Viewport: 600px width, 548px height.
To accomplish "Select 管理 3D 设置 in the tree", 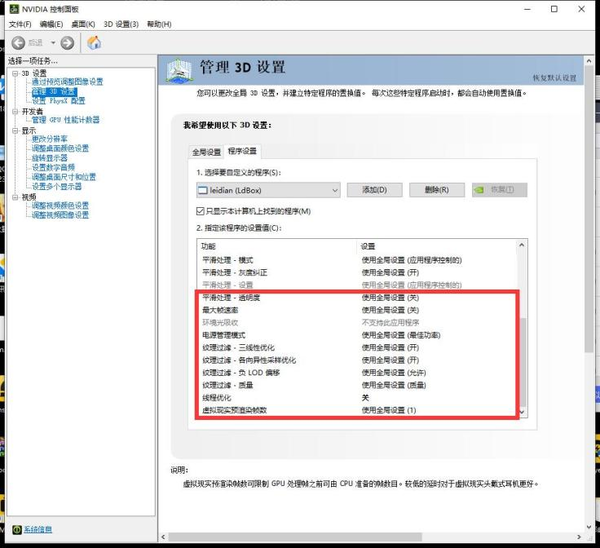I will 54,91.
